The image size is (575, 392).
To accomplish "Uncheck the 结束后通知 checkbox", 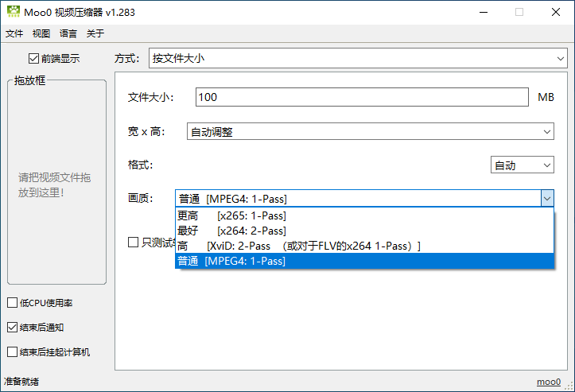I will [x=13, y=327].
